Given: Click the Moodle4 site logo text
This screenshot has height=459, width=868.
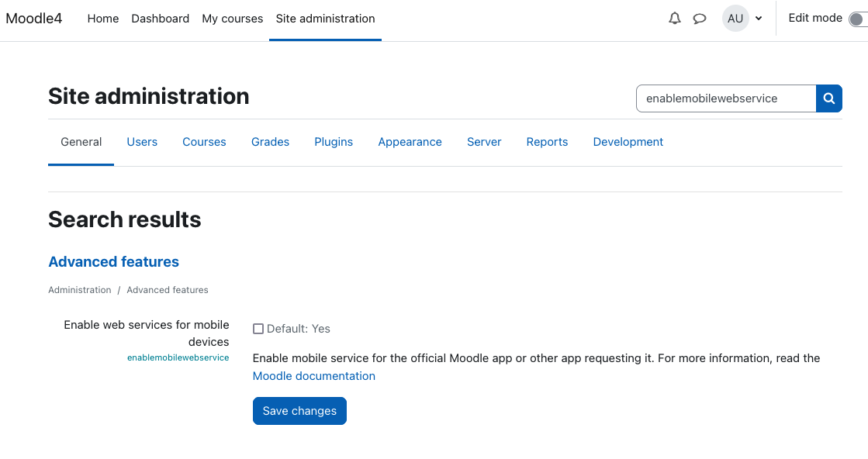Looking at the screenshot, I should point(34,19).
